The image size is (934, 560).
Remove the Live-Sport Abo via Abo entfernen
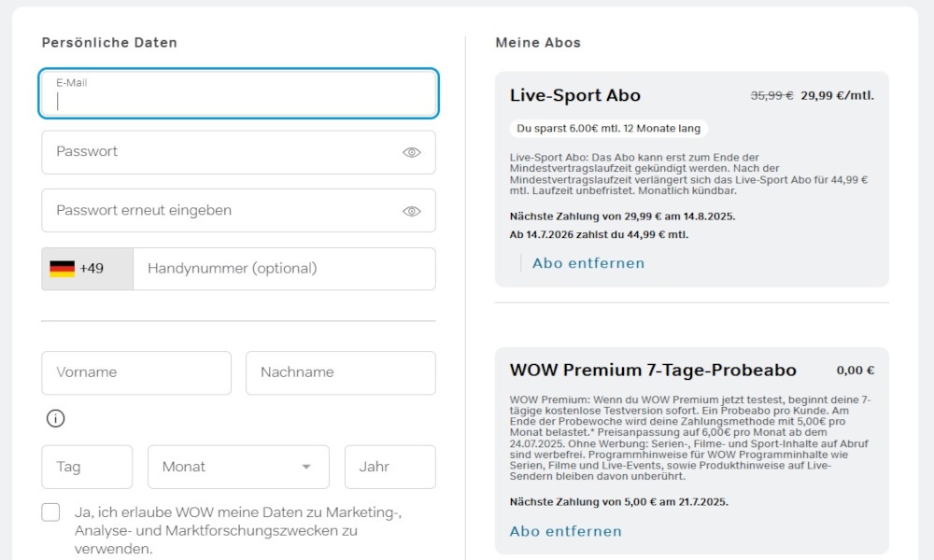point(587,263)
